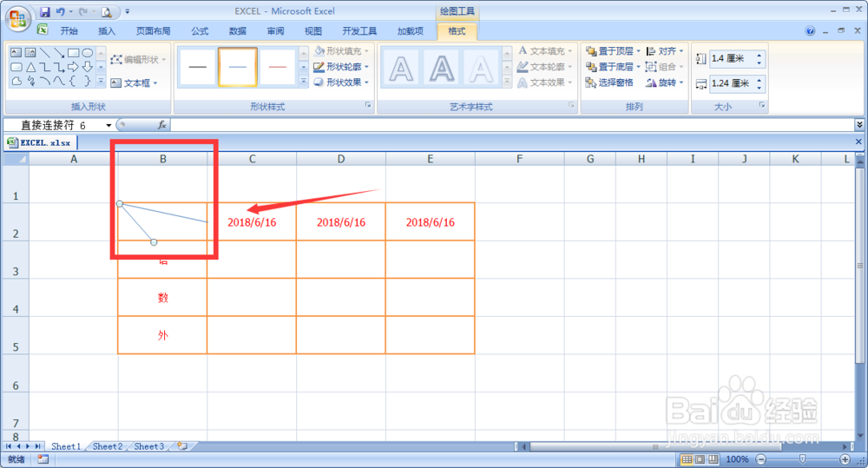This screenshot has width=868, height=468.
Task: Pick the straight line shape
Action: pyautogui.click(x=45, y=53)
